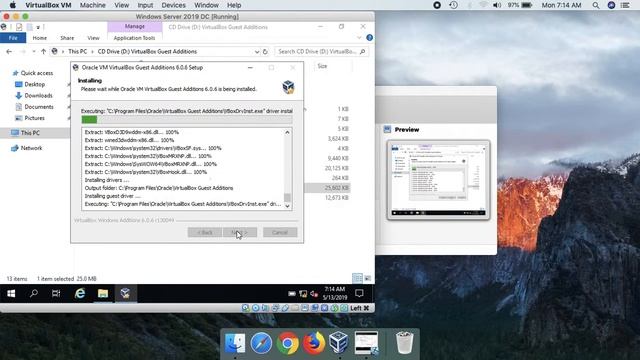Switch to the Home ribbon tab
This screenshot has height=360, width=640.
click(40, 38)
